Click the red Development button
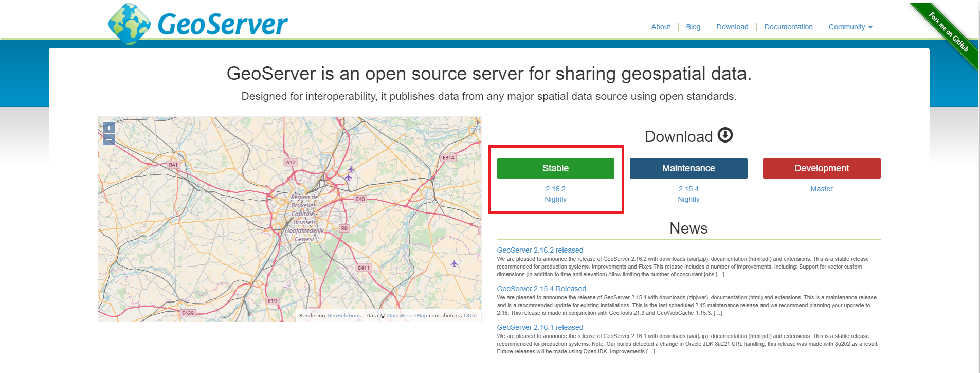Screen dimensions: 980x373 (x=822, y=168)
